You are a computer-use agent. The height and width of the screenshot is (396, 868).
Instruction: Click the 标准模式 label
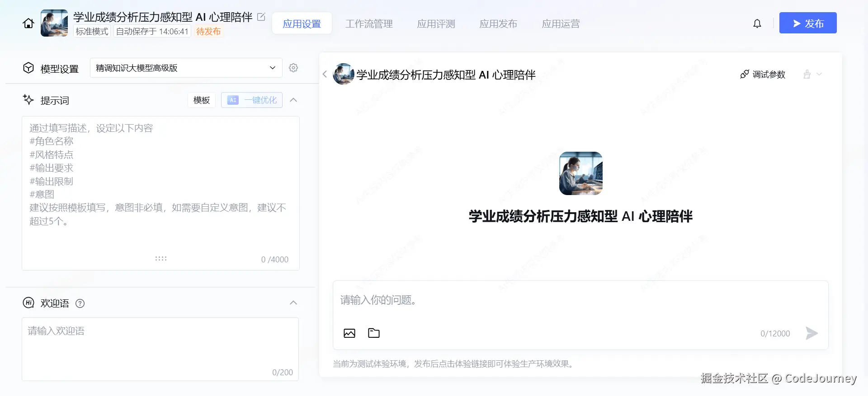(92, 31)
